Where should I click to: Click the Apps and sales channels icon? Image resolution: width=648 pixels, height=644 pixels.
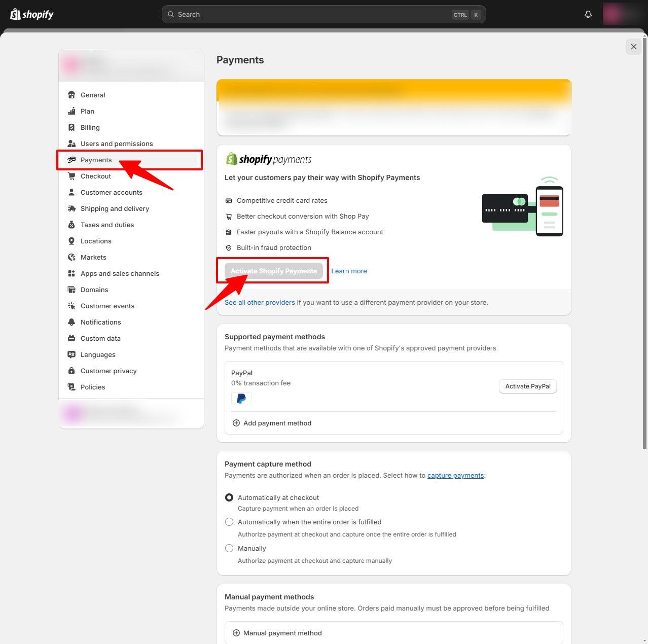click(71, 273)
